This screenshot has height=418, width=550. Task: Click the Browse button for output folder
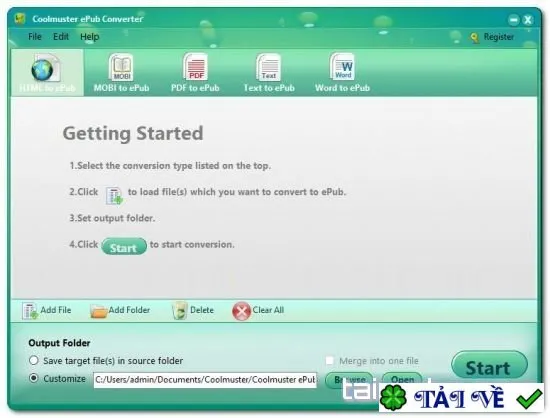point(349,380)
